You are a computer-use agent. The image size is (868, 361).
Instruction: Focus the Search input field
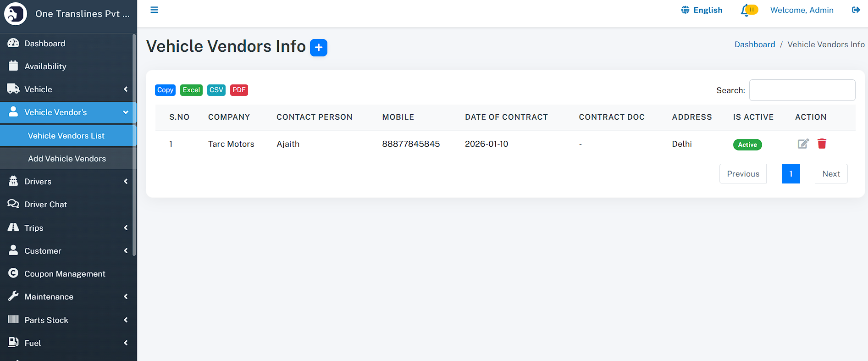(x=802, y=90)
